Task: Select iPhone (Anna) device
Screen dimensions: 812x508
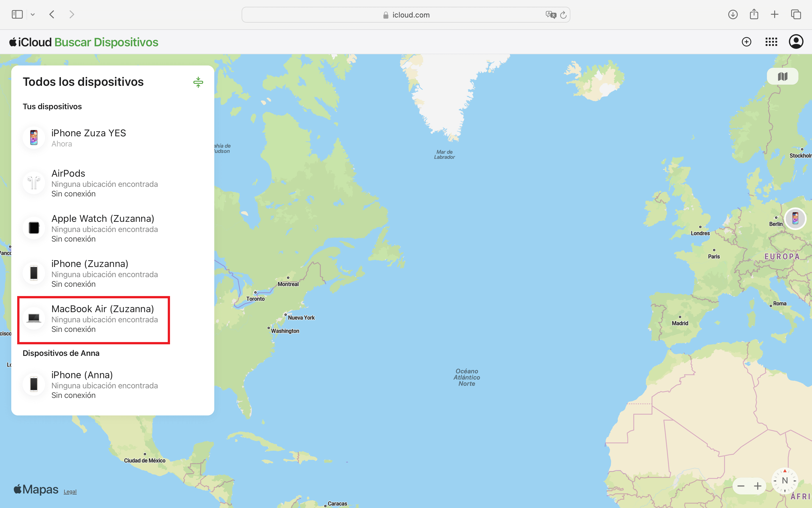Action: [x=113, y=385]
